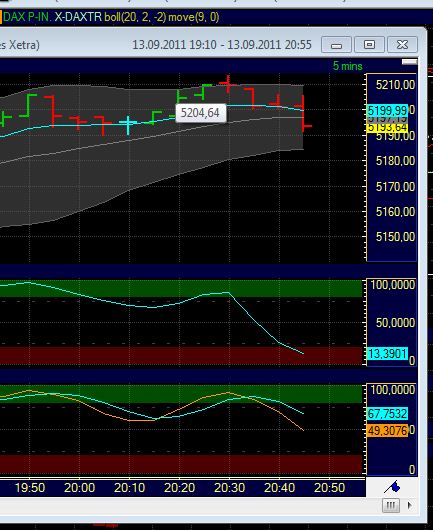Click the 5180,00 price scale label
This screenshot has height=530, width=433.
point(395,161)
